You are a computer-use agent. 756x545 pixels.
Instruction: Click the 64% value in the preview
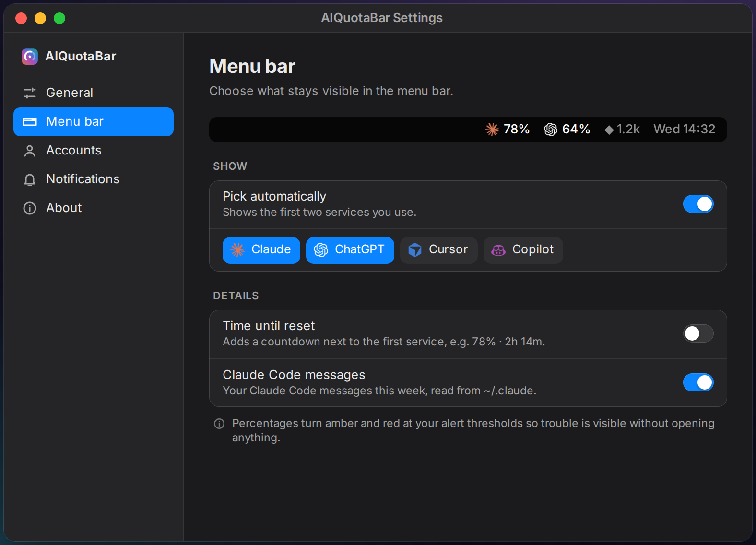point(576,130)
